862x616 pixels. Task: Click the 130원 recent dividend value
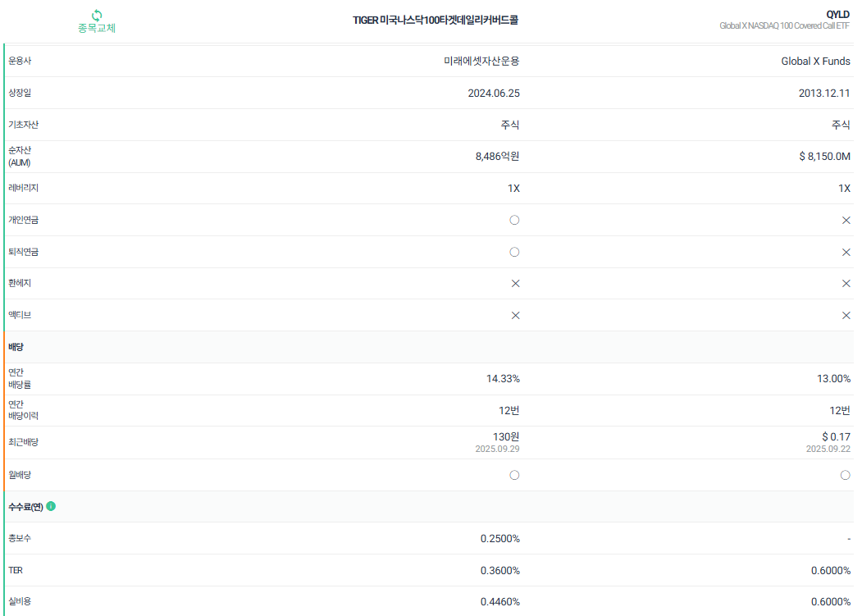pyautogui.click(x=506, y=437)
